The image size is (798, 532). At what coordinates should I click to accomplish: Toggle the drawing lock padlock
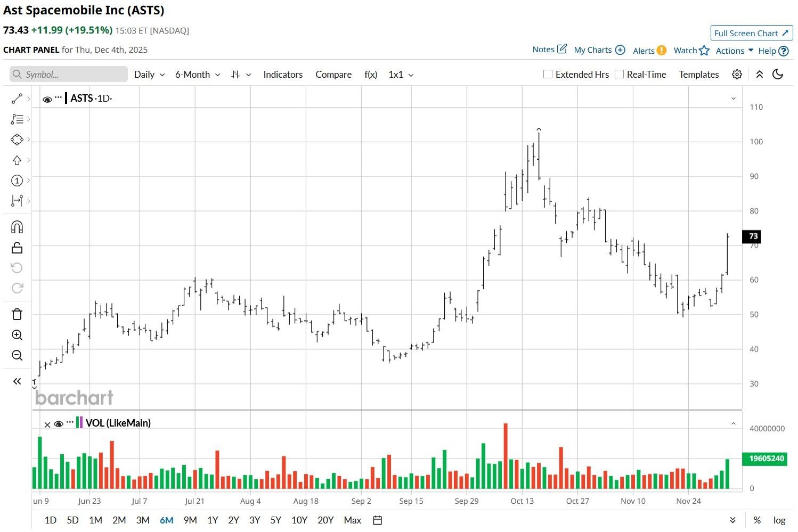17,248
